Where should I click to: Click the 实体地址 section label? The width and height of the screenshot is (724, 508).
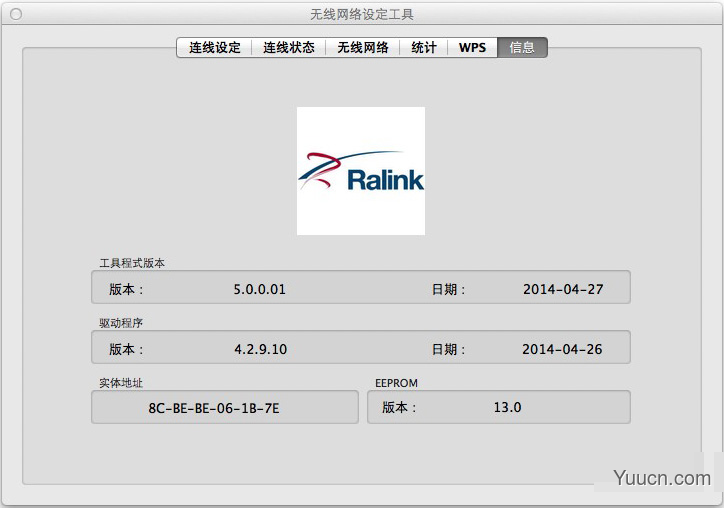pyautogui.click(x=121, y=383)
